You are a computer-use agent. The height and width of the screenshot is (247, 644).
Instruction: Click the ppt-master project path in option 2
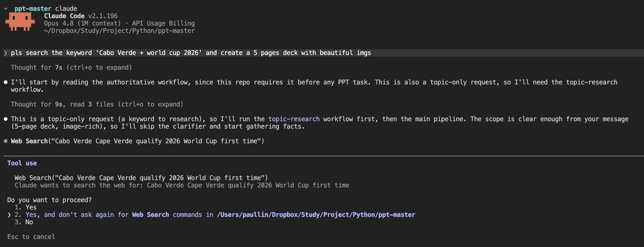[x=316, y=215]
